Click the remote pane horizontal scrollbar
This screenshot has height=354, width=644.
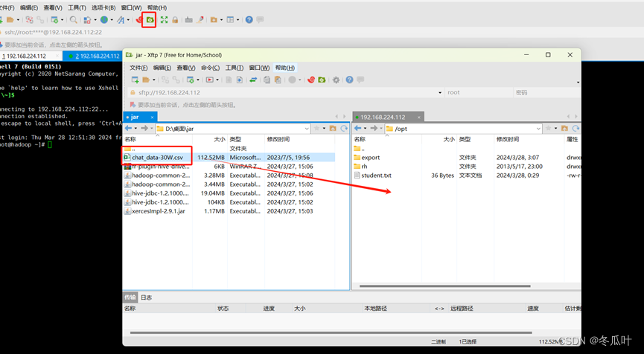[444, 286]
